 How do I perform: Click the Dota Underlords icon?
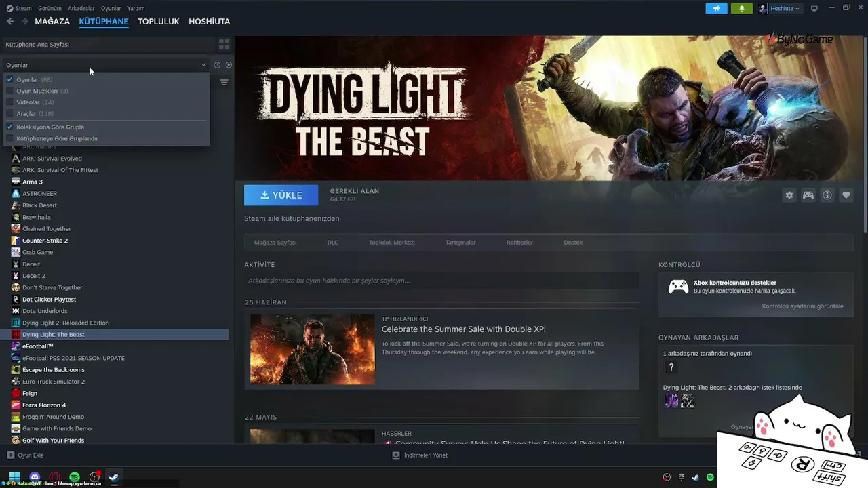16,311
